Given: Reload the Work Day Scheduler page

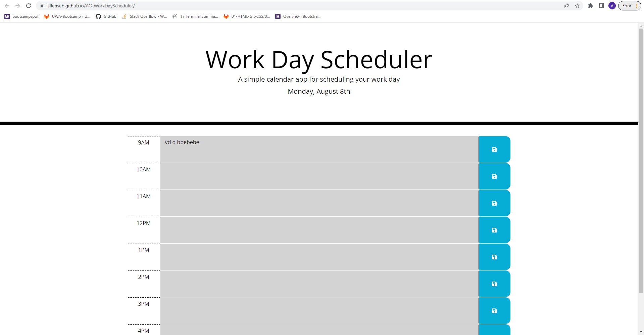Looking at the screenshot, I should [x=29, y=6].
